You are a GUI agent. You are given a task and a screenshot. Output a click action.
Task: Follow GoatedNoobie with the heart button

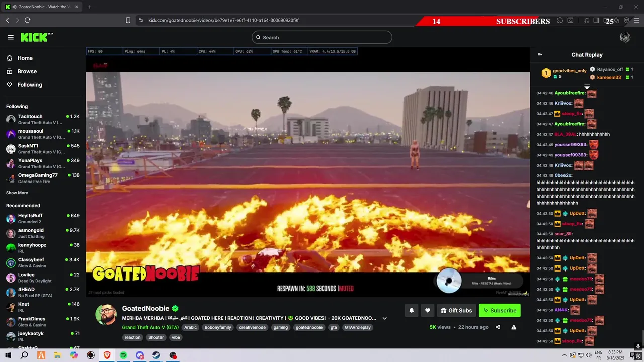coord(427,311)
